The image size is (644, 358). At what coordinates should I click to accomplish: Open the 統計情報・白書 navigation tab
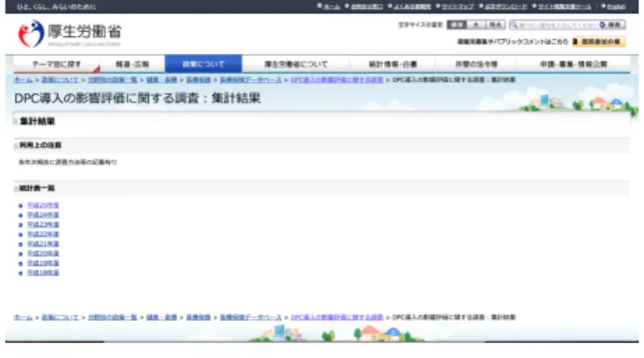(x=393, y=64)
